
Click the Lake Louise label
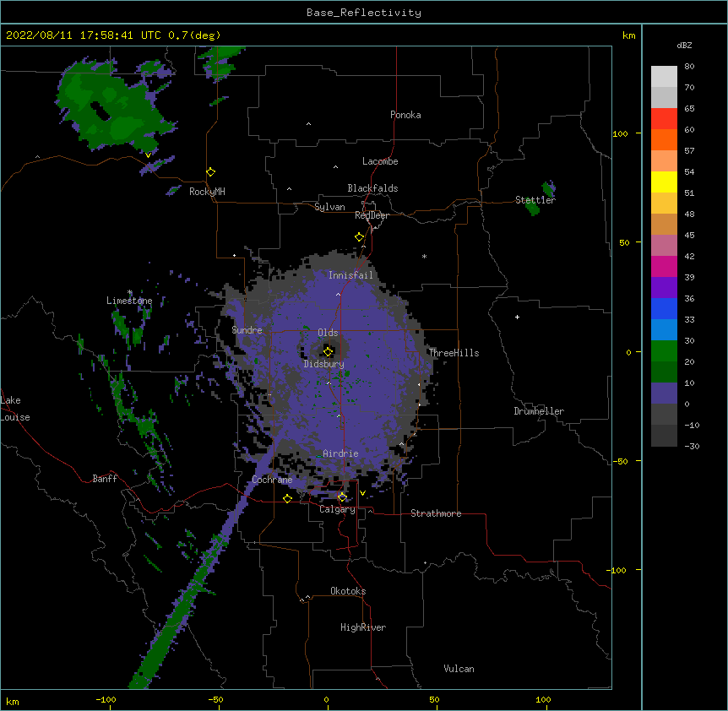[x=15, y=409]
